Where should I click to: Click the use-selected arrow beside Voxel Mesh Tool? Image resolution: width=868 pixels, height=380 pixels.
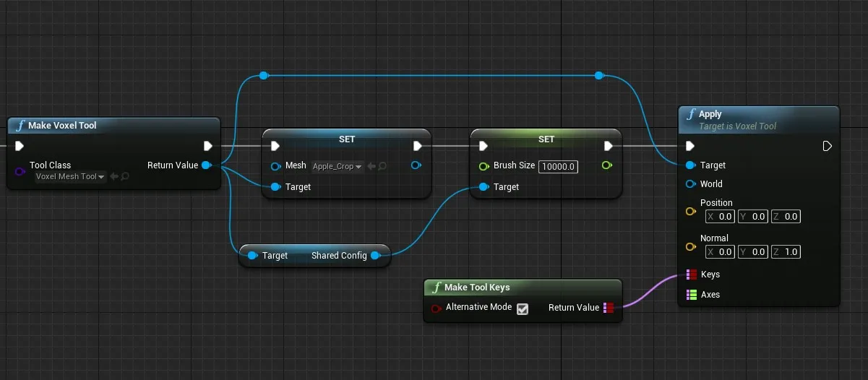click(114, 177)
